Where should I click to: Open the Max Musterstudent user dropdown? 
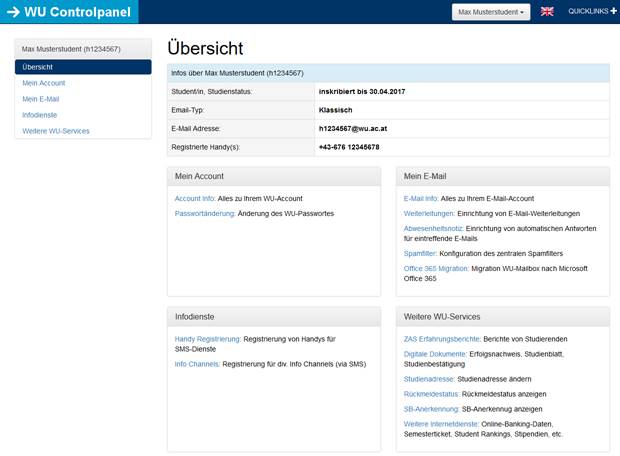point(491,12)
